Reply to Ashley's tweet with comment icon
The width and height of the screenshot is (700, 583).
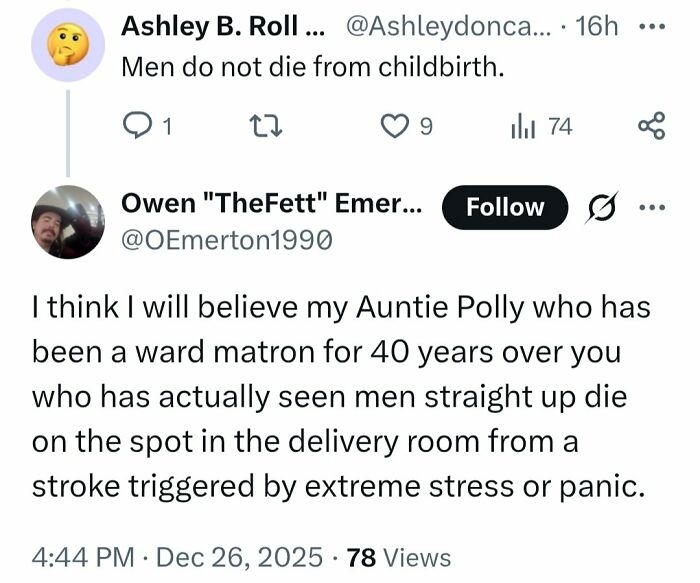[134, 126]
